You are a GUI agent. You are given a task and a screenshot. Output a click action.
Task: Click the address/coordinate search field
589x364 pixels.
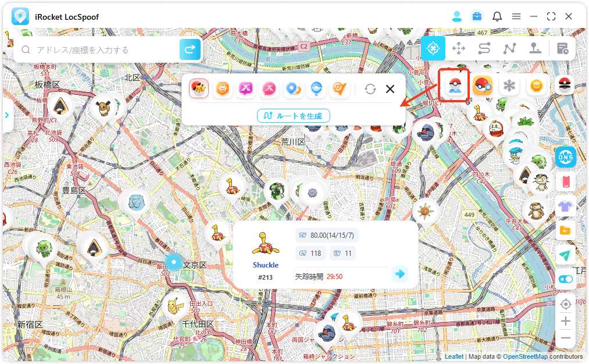[98, 49]
